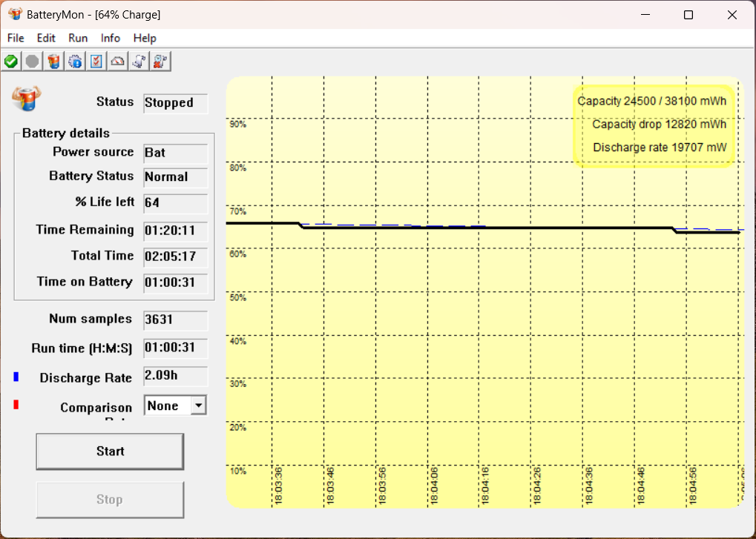Image resolution: width=756 pixels, height=539 pixels.
Task: Open the File menu
Action: pyautogui.click(x=16, y=38)
